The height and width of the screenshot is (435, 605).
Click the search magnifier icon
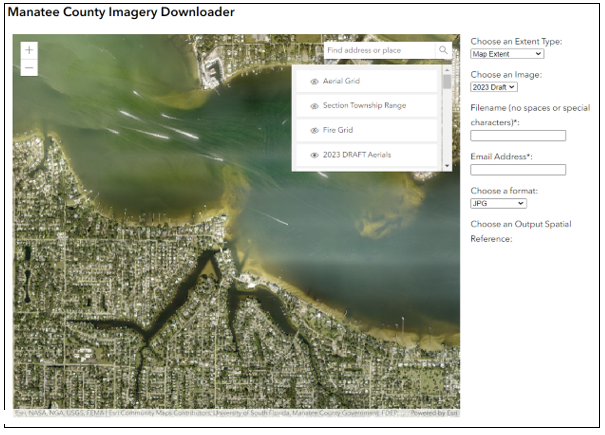443,50
